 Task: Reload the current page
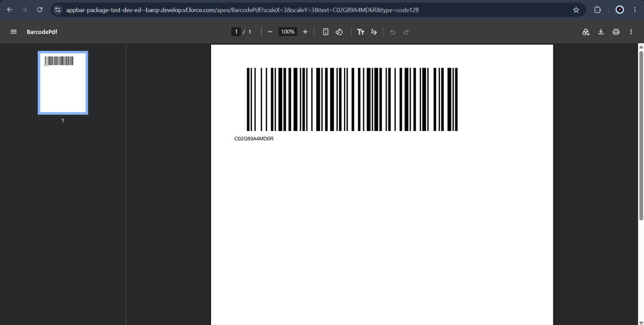click(x=40, y=10)
